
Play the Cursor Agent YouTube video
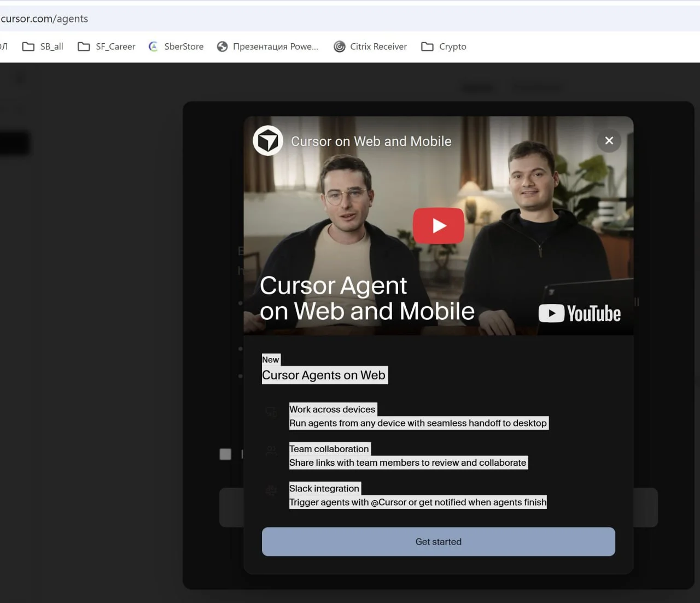[438, 226]
